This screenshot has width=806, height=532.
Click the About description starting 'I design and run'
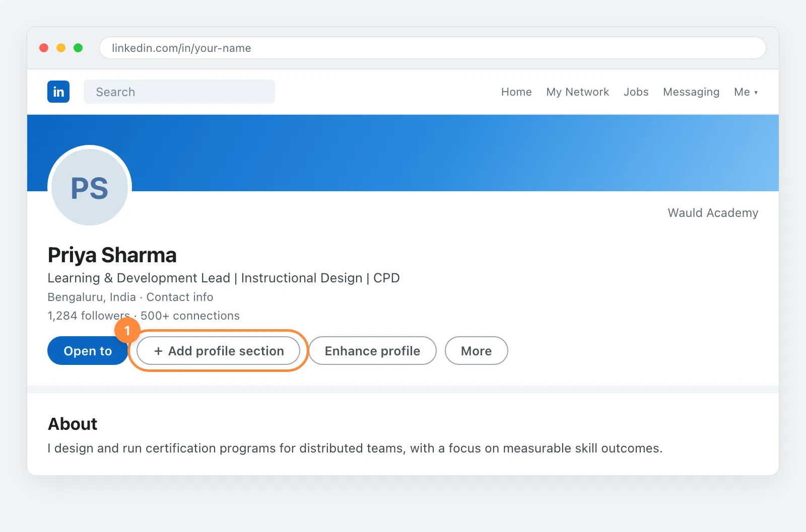pyautogui.click(x=355, y=448)
